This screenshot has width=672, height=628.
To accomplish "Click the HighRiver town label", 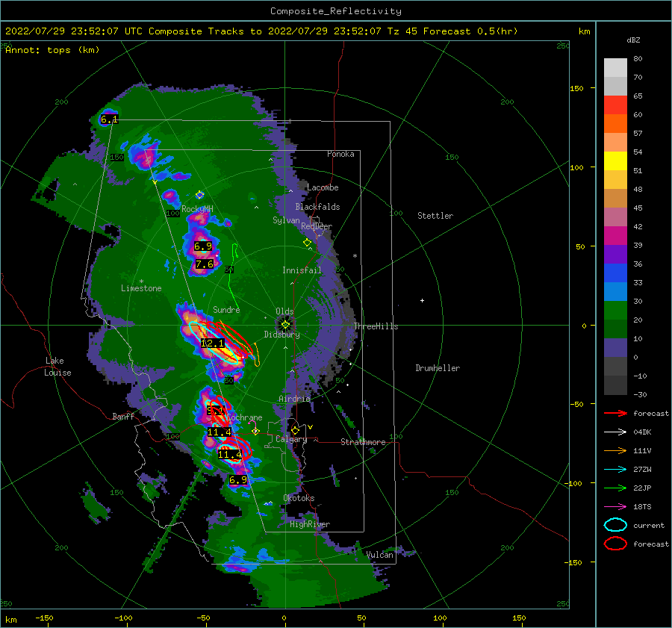I will click(310, 524).
